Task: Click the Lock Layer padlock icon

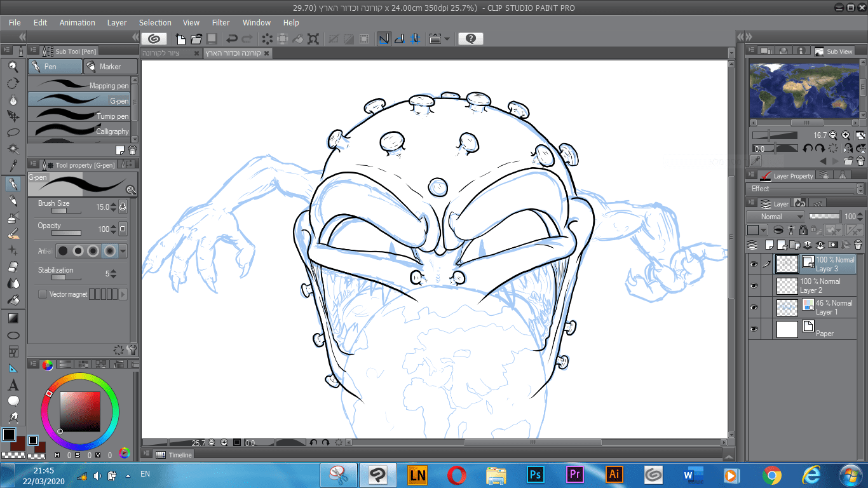Action: (x=803, y=230)
